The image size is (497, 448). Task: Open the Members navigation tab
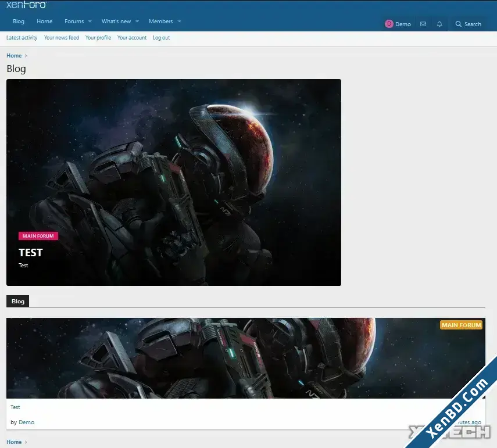160,21
